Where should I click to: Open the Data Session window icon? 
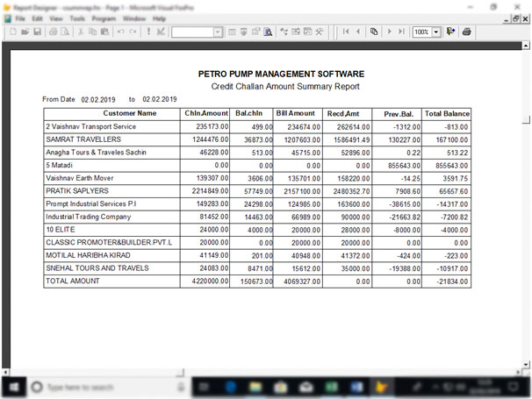point(243,32)
